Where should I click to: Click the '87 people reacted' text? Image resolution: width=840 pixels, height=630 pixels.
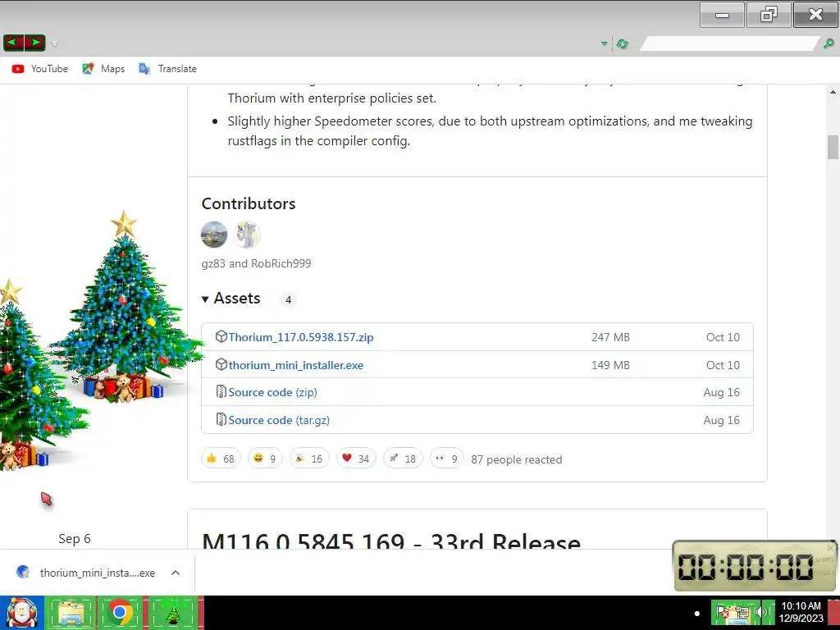click(x=517, y=459)
